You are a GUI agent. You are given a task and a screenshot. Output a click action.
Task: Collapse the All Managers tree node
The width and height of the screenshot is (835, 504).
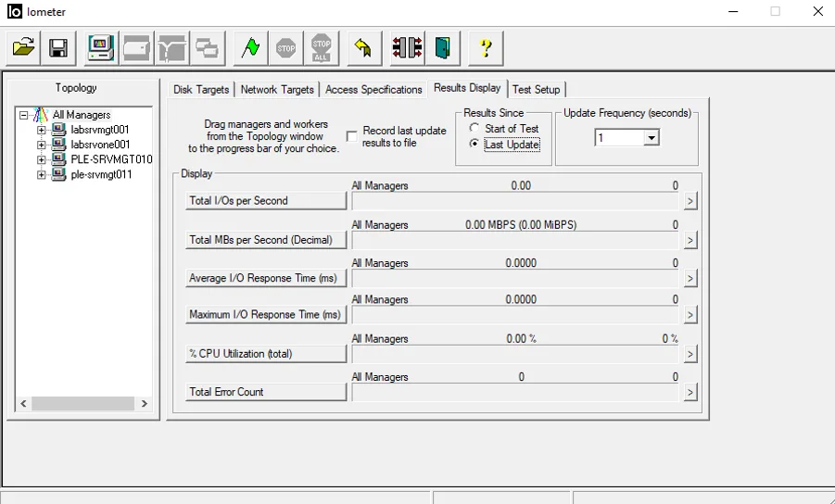click(23, 115)
